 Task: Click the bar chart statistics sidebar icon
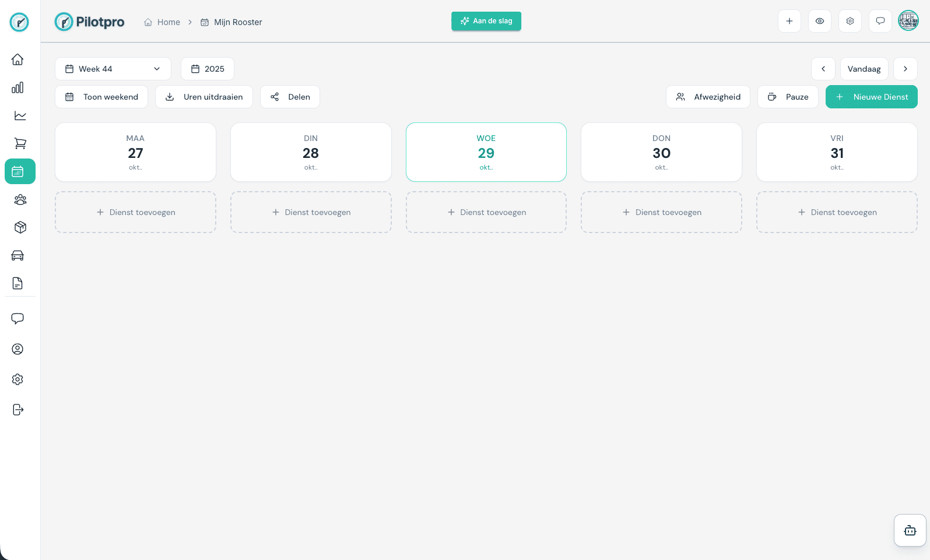(x=18, y=87)
